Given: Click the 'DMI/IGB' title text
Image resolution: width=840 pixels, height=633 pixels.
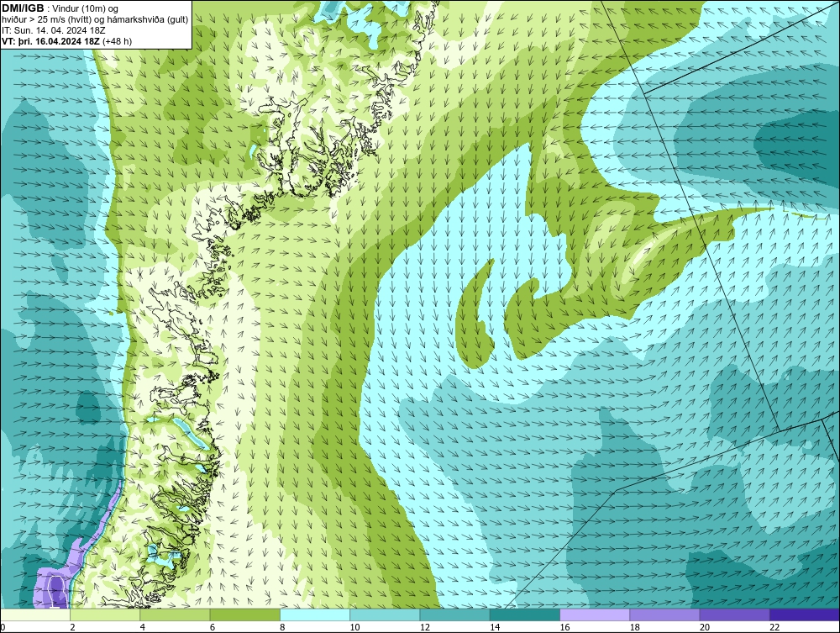Looking at the screenshot, I should [23, 8].
